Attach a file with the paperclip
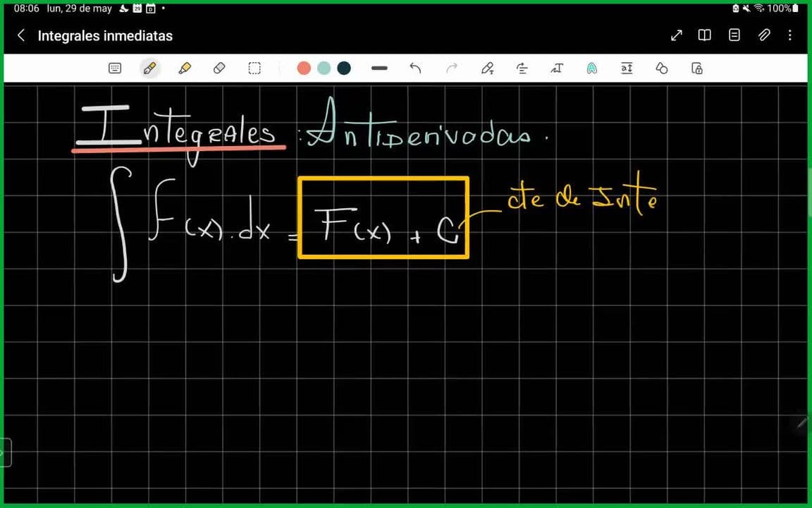 coord(764,35)
